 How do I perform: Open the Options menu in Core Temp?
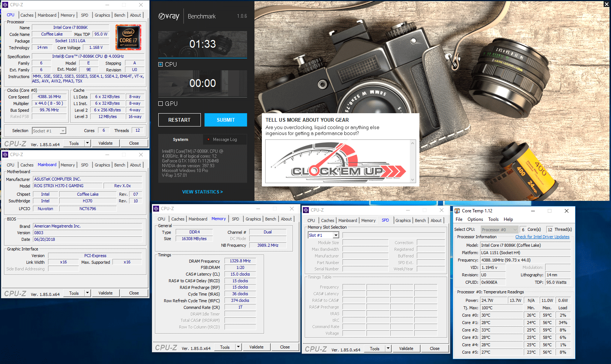tap(475, 219)
